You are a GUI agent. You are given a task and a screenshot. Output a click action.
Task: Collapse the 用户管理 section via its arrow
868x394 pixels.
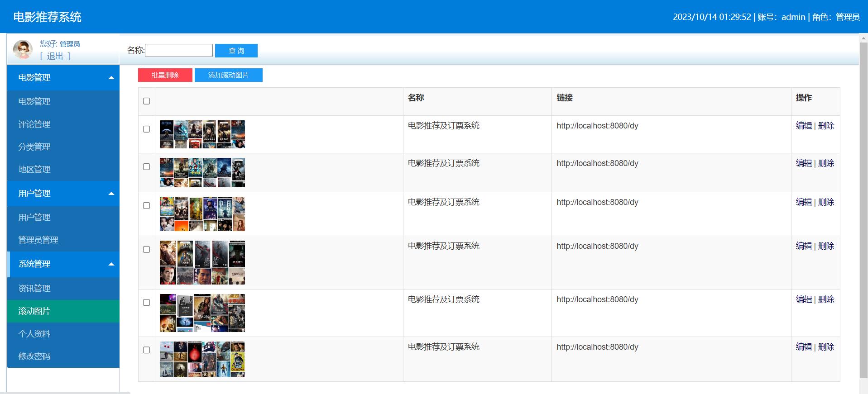[111, 194]
